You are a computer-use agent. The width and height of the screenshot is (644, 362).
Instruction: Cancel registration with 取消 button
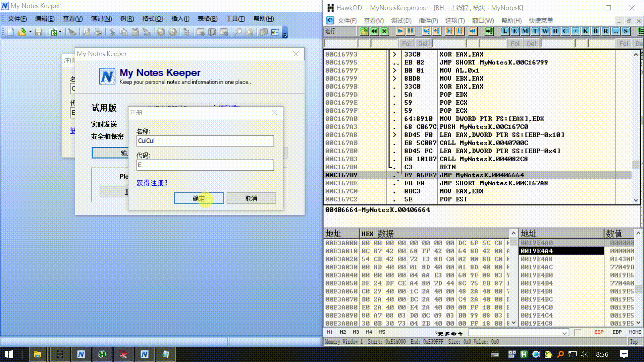251,198
